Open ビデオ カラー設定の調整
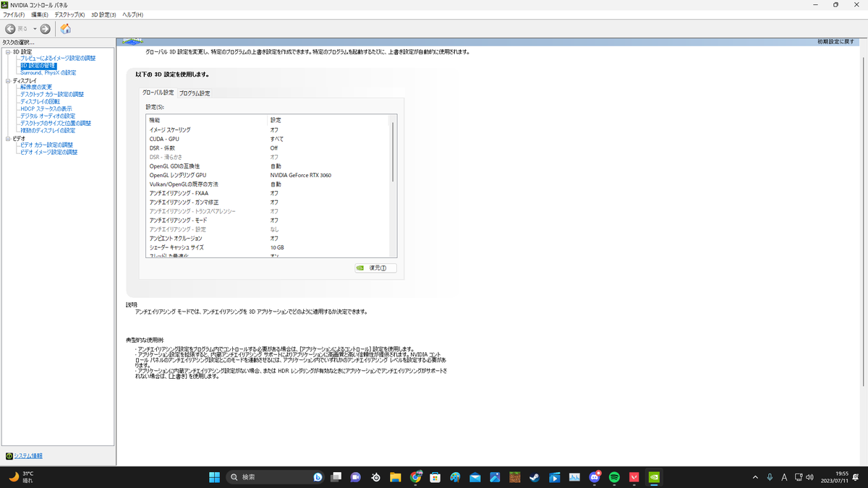Image resolution: width=868 pixels, height=488 pixels. point(47,145)
